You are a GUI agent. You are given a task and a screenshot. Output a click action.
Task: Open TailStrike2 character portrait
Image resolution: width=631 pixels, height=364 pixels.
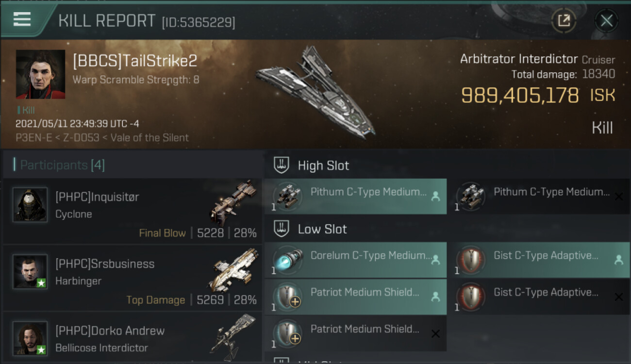point(40,74)
